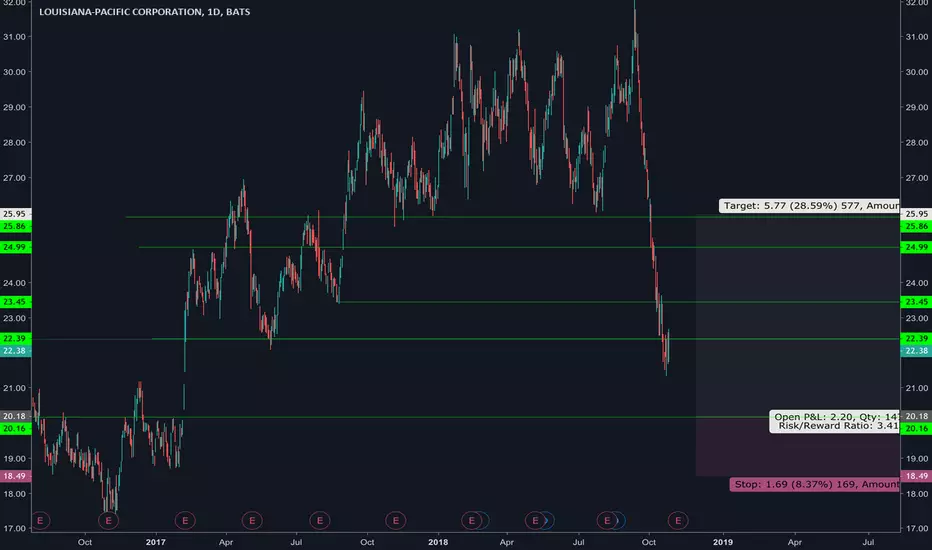Open the November 2016 earnings E marker

108,521
